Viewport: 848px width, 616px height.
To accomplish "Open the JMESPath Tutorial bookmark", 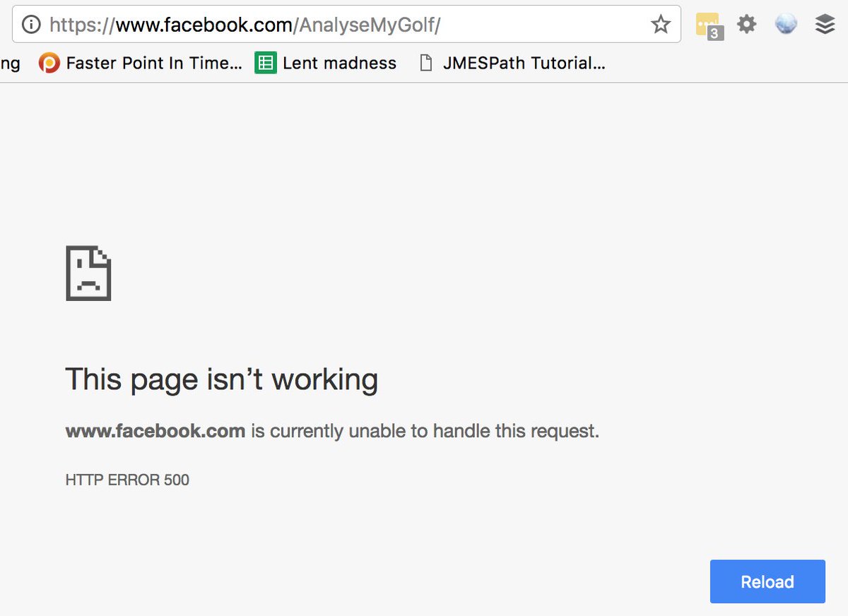I will [x=512, y=63].
